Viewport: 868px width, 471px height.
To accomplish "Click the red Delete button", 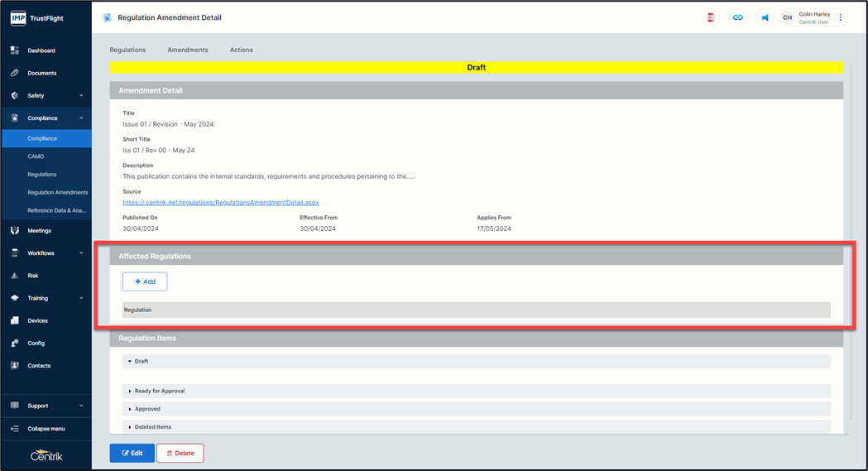I will click(180, 453).
